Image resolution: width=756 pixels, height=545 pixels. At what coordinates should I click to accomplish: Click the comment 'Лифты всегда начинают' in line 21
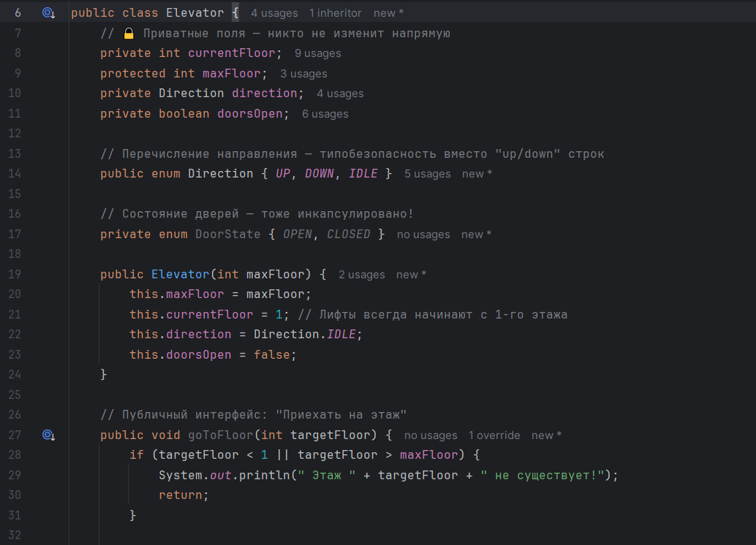[x=396, y=315]
